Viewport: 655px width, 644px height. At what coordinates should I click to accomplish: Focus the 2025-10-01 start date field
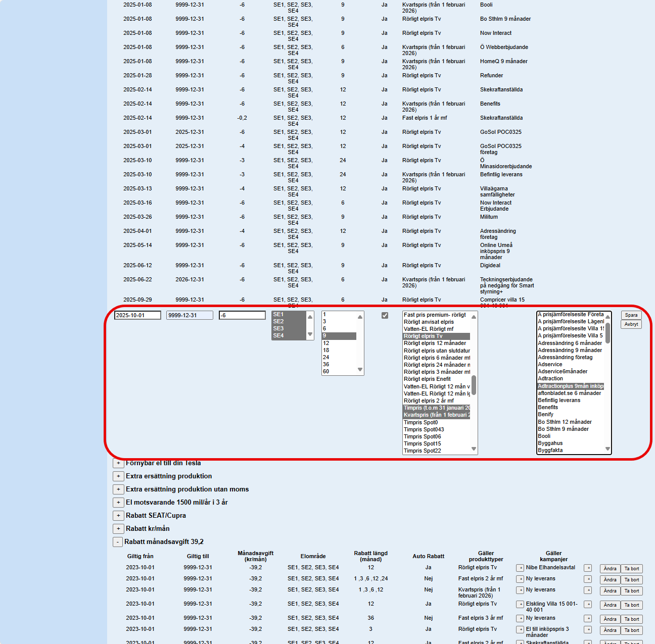click(x=137, y=315)
